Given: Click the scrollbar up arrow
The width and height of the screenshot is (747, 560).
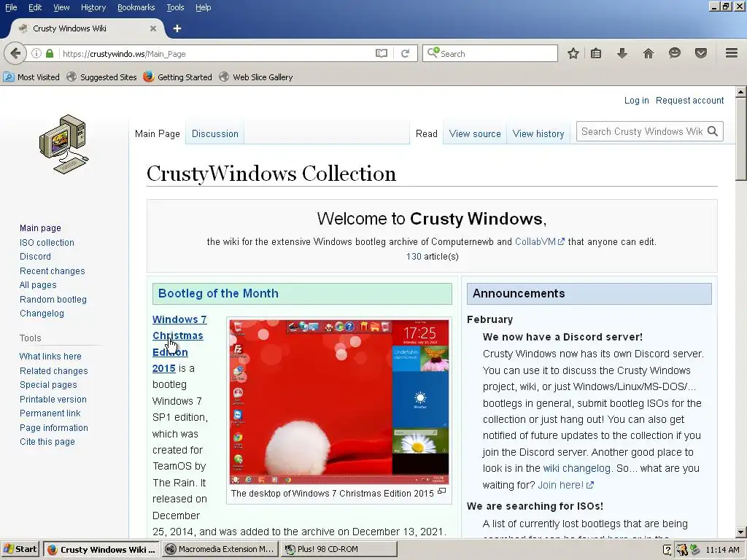Looking at the screenshot, I should 740,91.
